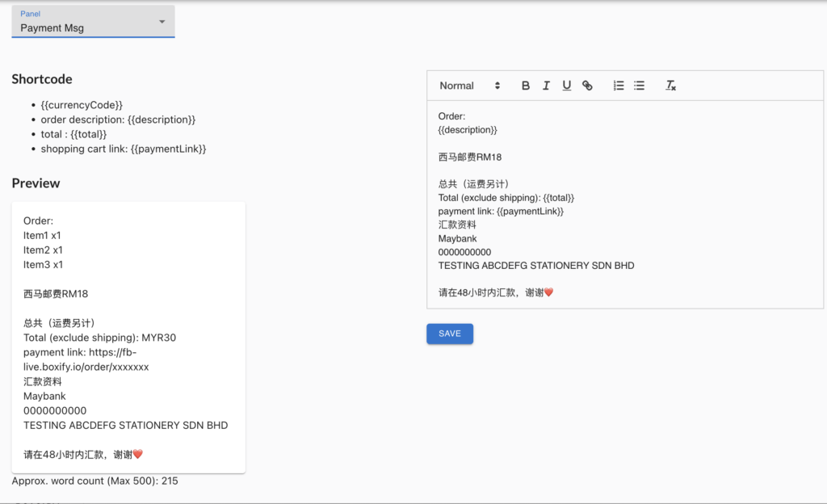The image size is (827, 504).
Task: Click the shopping cart link shortcode item
Action: tap(124, 149)
